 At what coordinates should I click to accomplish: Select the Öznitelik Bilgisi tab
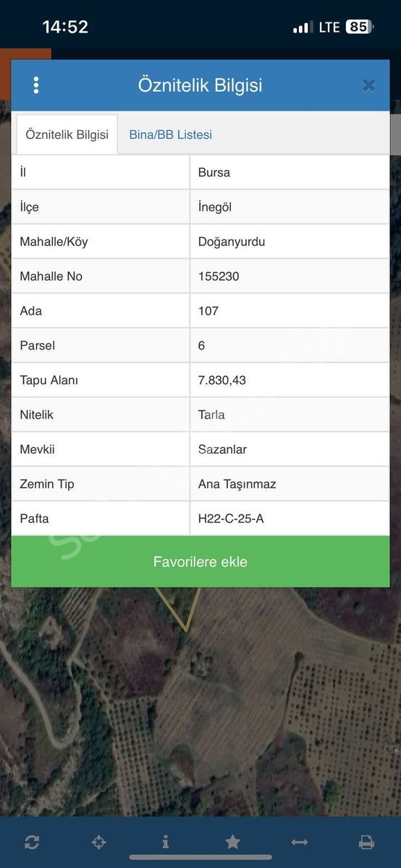(x=67, y=135)
